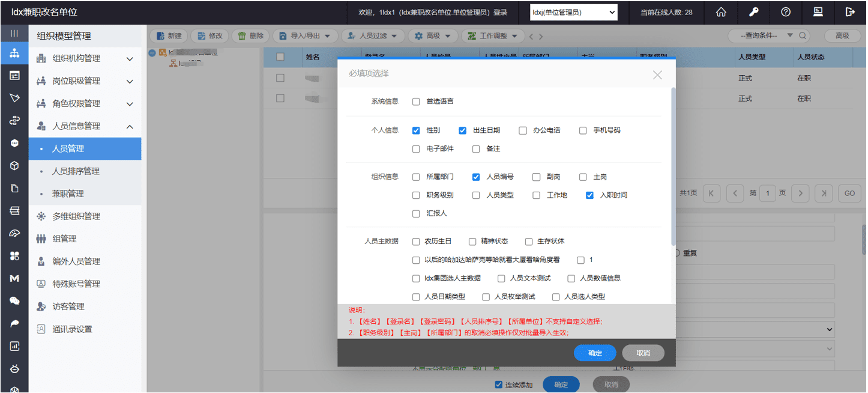Uncheck the 入职时间 checkbox
Image resolution: width=868 pixels, height=393 pixels.
[x=589, y=195]
